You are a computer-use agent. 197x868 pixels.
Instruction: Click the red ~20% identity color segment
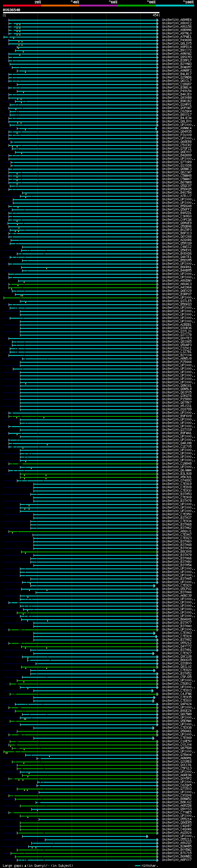(x=22, y=6)
